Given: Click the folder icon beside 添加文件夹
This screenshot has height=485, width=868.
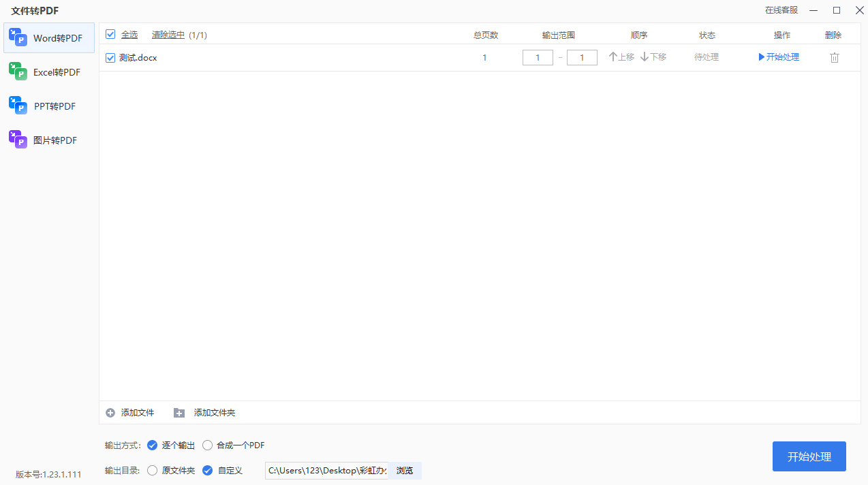Looking at the screenshot, I should pyautogui.click(x=179, y=413).
